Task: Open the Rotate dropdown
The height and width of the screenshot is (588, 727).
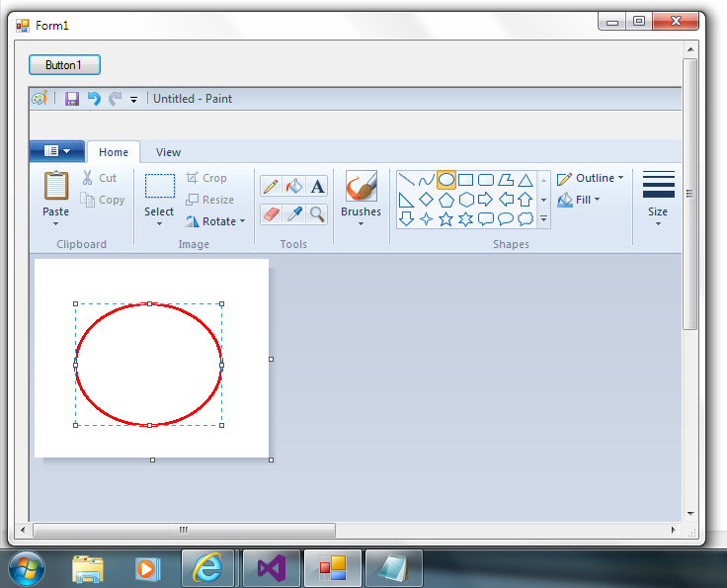Action: pos(215,221)
